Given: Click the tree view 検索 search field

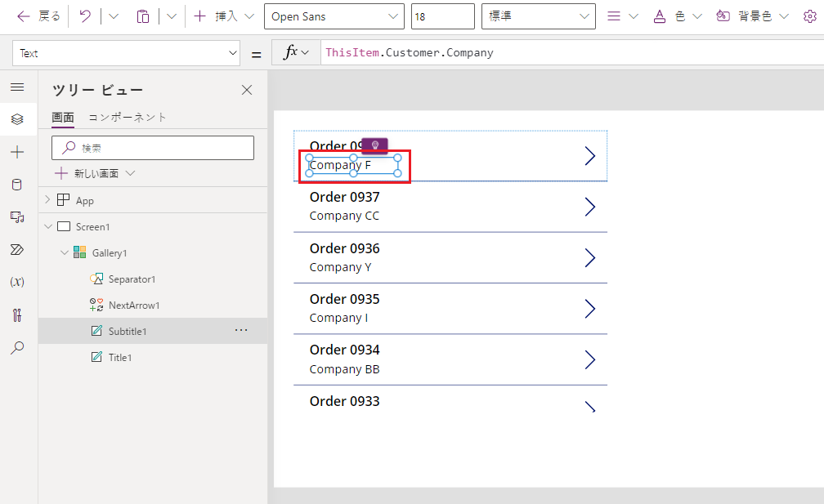Looking at the screenshot, I should pos(153,148).
